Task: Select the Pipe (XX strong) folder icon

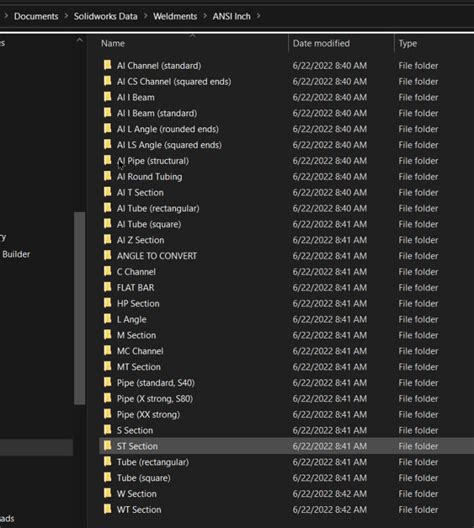Action: point(107,414)
